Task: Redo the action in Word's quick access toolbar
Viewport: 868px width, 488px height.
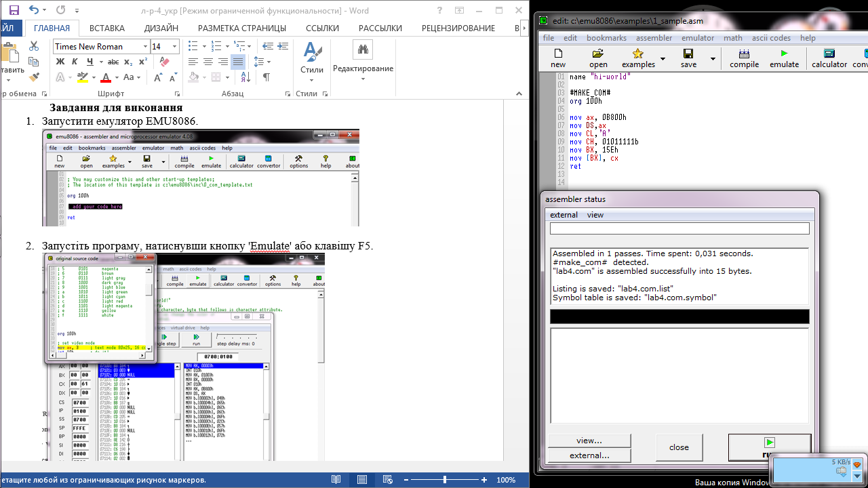Action: [x=60, y=11]
